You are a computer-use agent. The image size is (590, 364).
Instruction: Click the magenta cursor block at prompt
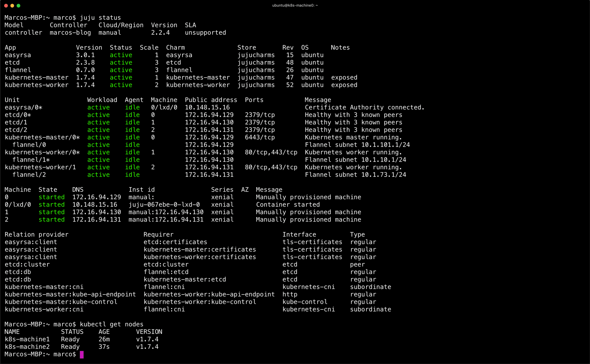click(82, 354)
